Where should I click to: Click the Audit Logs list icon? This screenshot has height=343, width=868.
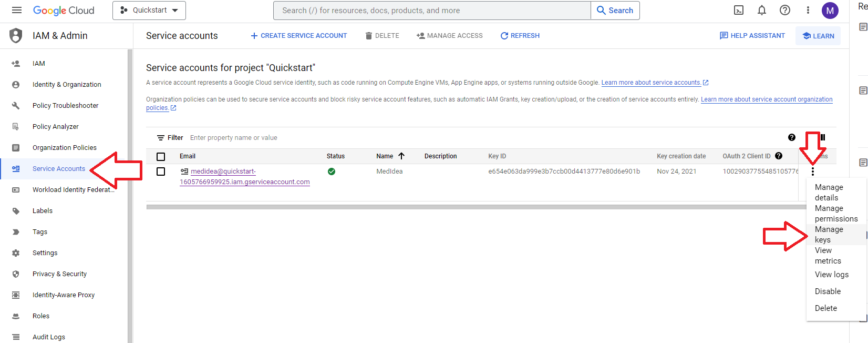coord(16,337)
